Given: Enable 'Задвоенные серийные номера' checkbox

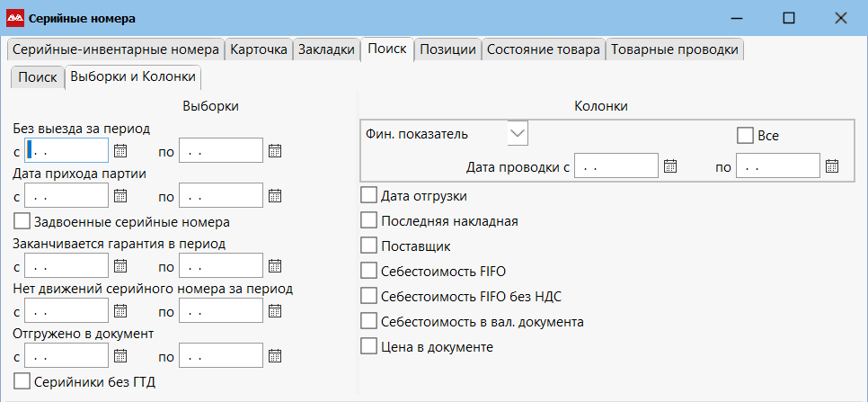Looking at the screenshot, I should [22, 220].
